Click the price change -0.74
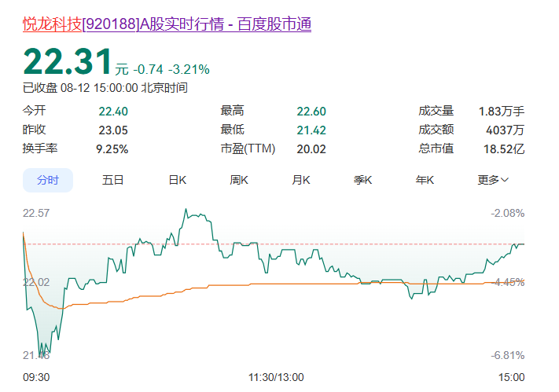The image size is (559, 392). point(149,69)
